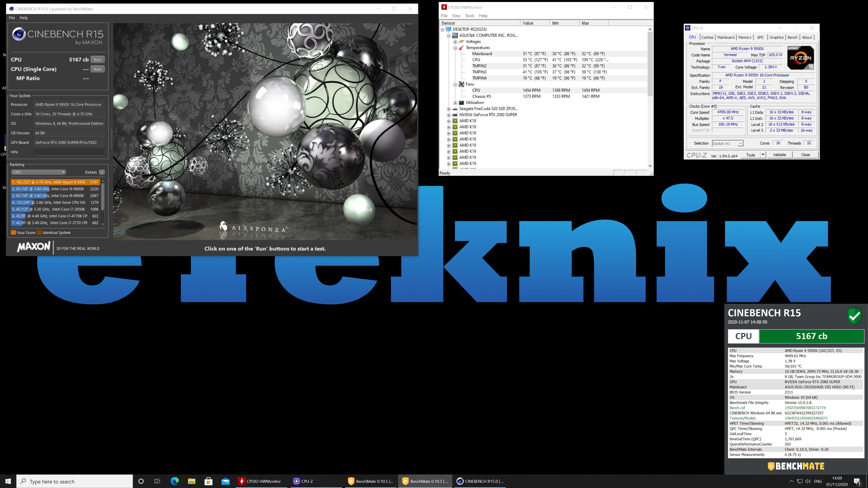Click the Voltages lightning icon in HWMonitor
Image resolution: width=868 pixels, height=488 pixels.
pos(461,42)
